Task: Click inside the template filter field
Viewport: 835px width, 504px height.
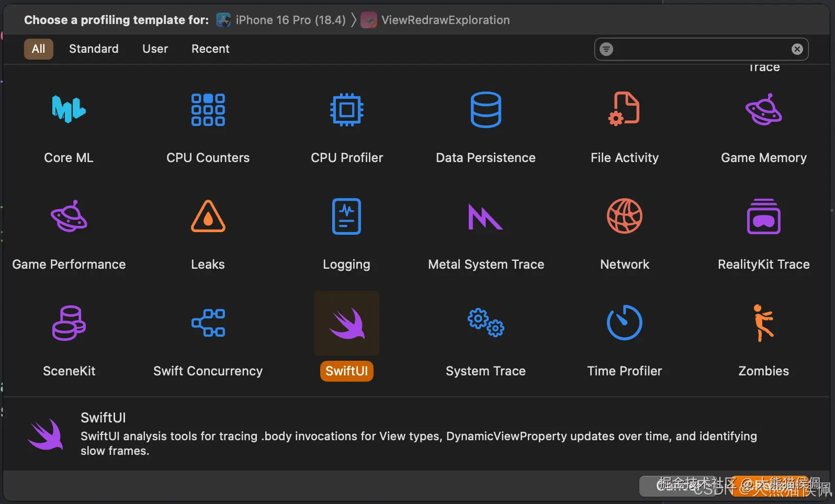Action: point(701,49)
